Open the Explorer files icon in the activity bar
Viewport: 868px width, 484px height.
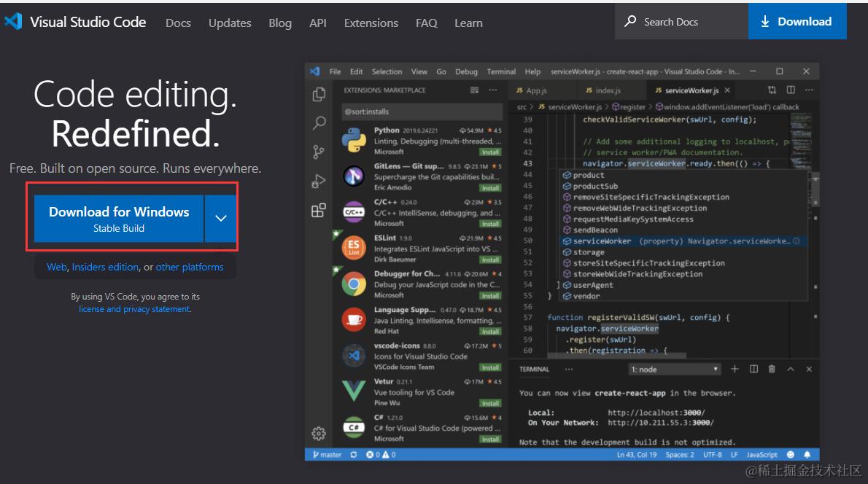[319, 95]
